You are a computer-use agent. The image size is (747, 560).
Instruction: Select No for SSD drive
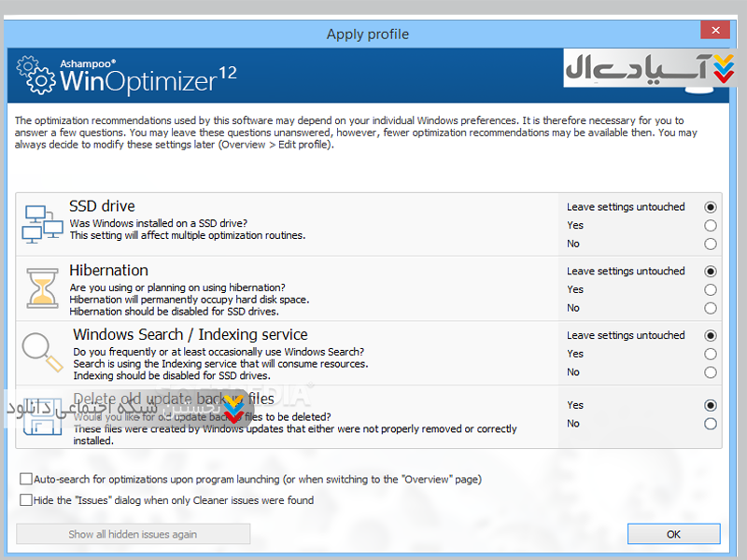click(711, 244)
